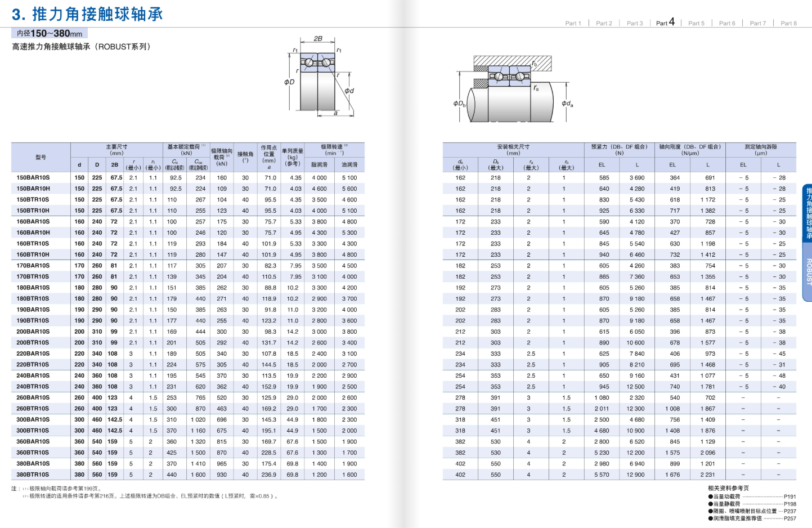The height and width of the screenshot is (528, 812).
Task: Click the 预紧力 (DB、DF 组合) header
Action: click(x=619, y=150)
